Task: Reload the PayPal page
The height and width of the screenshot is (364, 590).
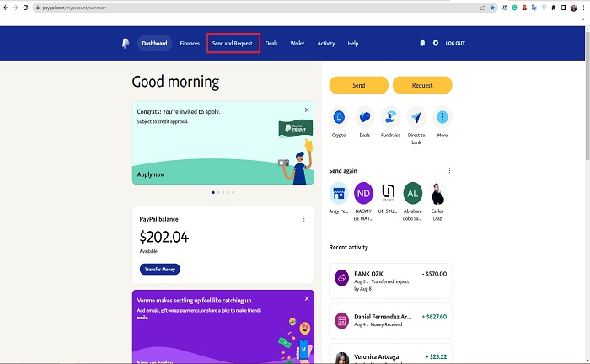Action: 25,8
